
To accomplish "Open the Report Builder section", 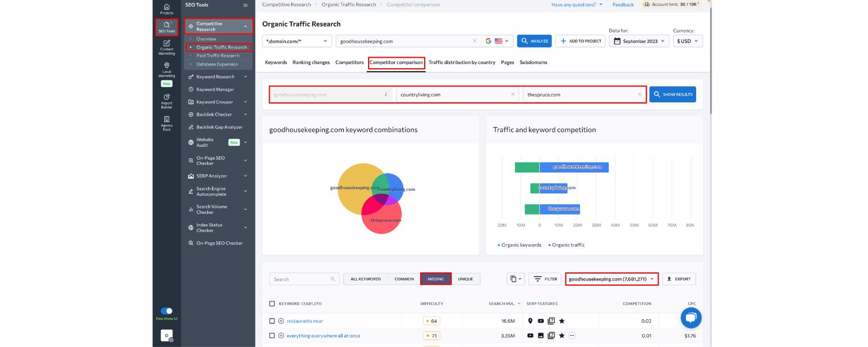I will 166,100.
